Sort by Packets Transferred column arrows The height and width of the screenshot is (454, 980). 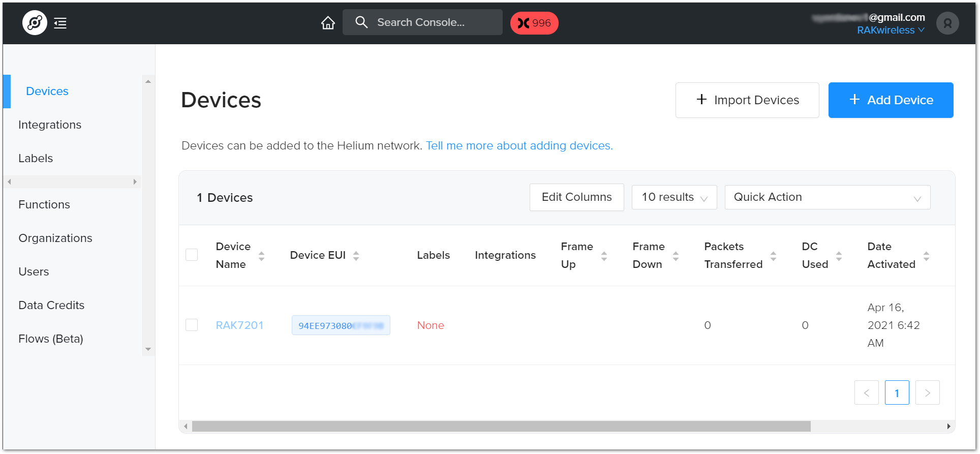[773, 256]
